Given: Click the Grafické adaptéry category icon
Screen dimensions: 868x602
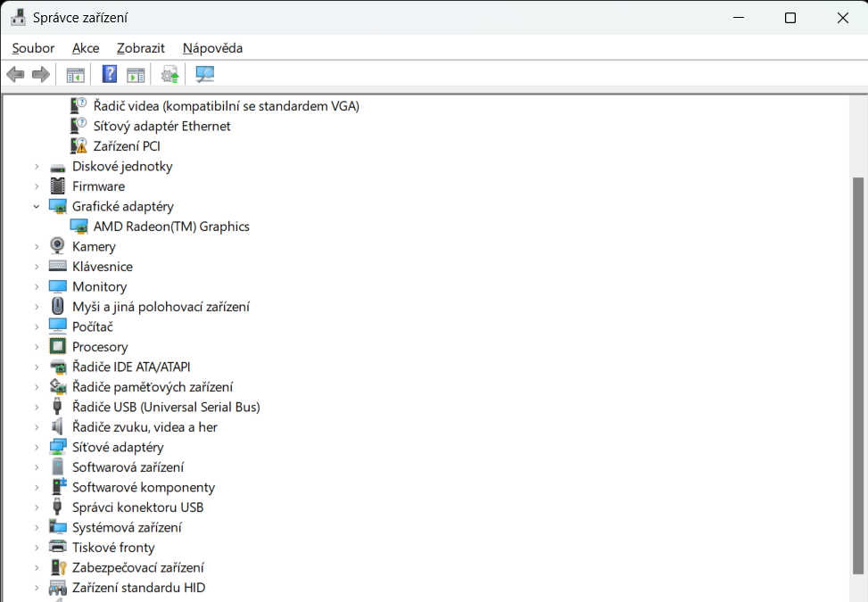Looking at the screenshot, I should coord(58,206).
